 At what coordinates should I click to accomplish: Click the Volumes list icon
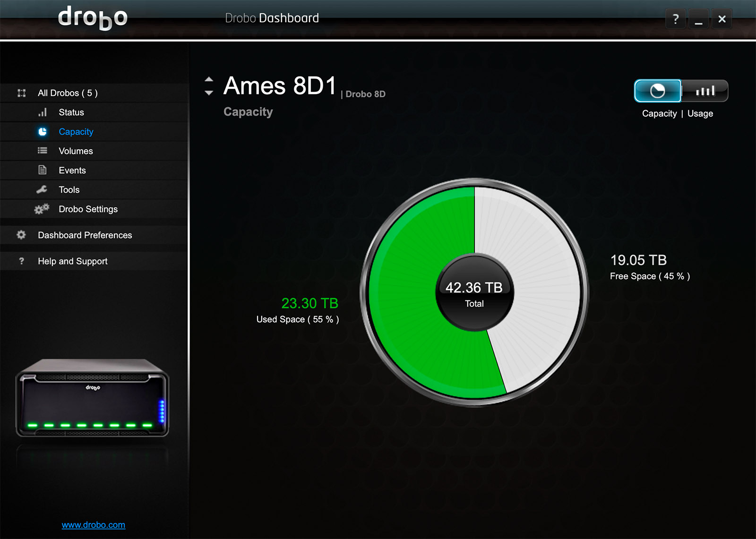[x=43, y=151]
